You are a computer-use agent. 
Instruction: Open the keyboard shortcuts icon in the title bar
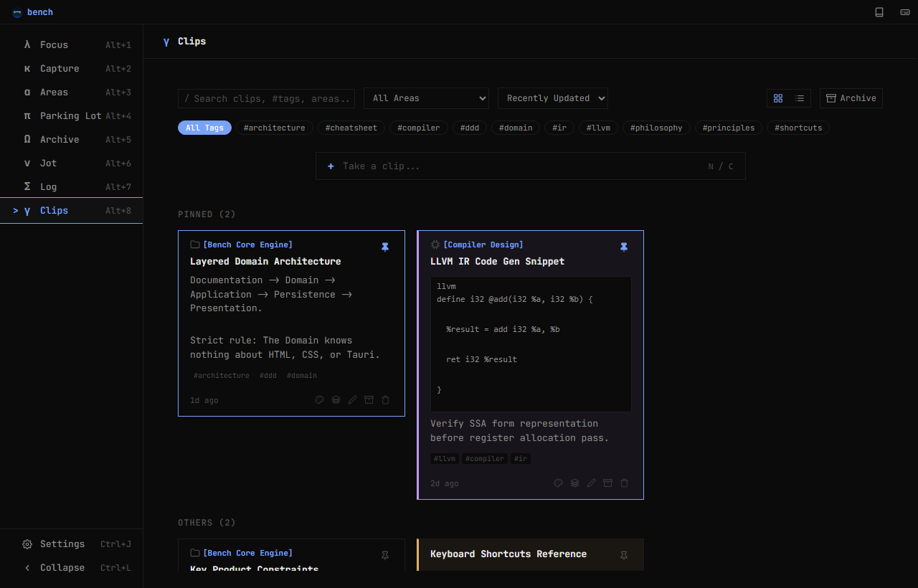[905, 12]
